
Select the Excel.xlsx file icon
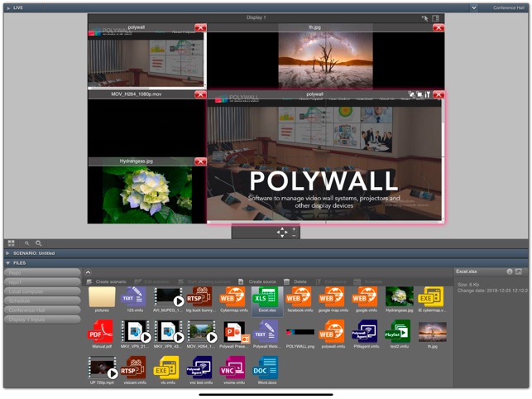coord(266,297)
